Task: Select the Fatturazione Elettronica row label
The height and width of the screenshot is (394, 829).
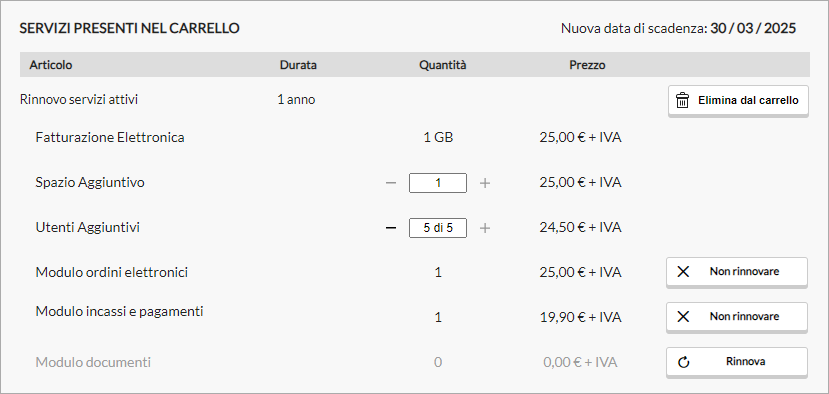Action: [110, 138]
